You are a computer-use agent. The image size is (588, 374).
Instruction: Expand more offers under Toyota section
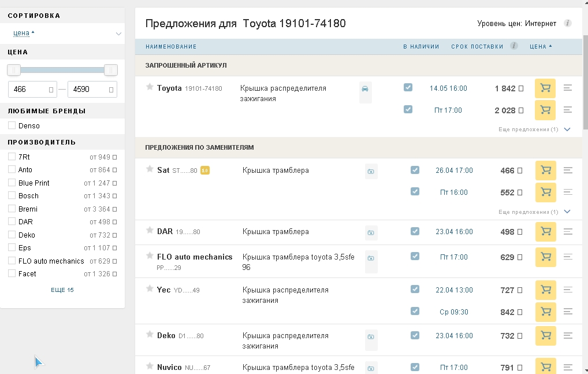point(567,129)
